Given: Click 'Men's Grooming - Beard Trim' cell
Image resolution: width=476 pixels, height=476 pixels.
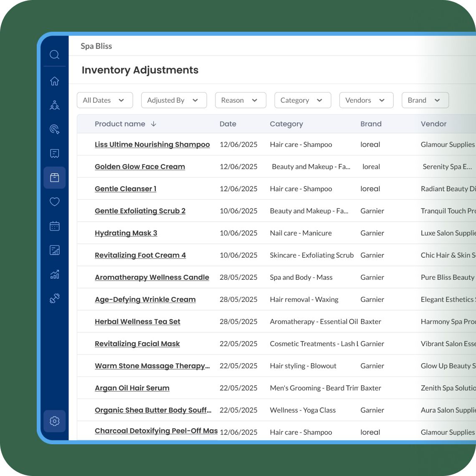Looking at the screenshot, I should pos(314,388).
